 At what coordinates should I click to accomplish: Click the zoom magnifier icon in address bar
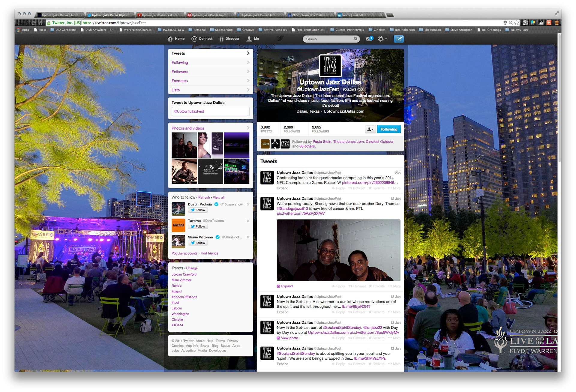click(511, 22)
